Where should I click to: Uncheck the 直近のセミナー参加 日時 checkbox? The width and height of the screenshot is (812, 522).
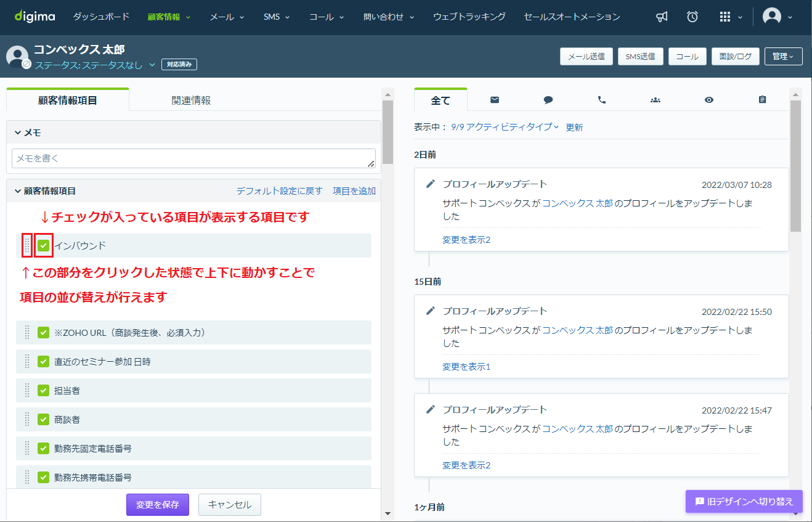point(43,362)
